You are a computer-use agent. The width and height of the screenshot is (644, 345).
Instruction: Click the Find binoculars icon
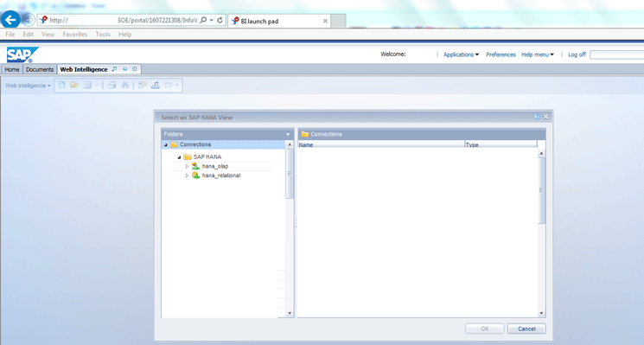[x=124, y=85]
